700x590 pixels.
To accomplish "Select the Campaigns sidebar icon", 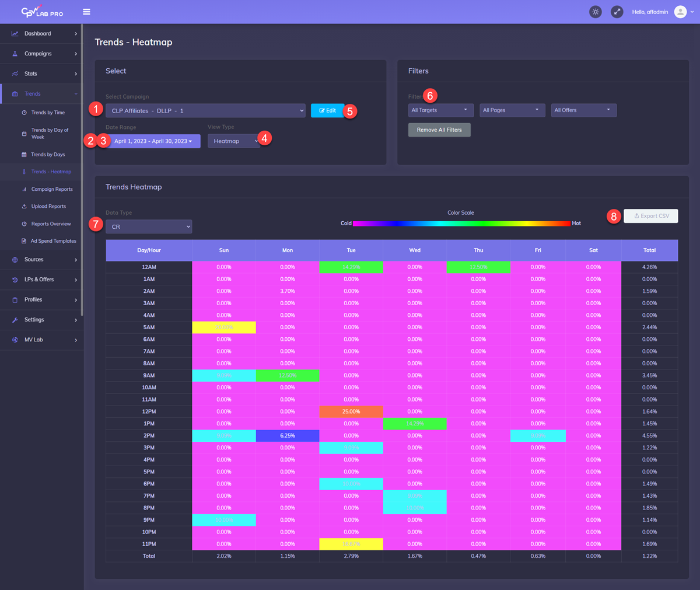I will pos(13,54).
